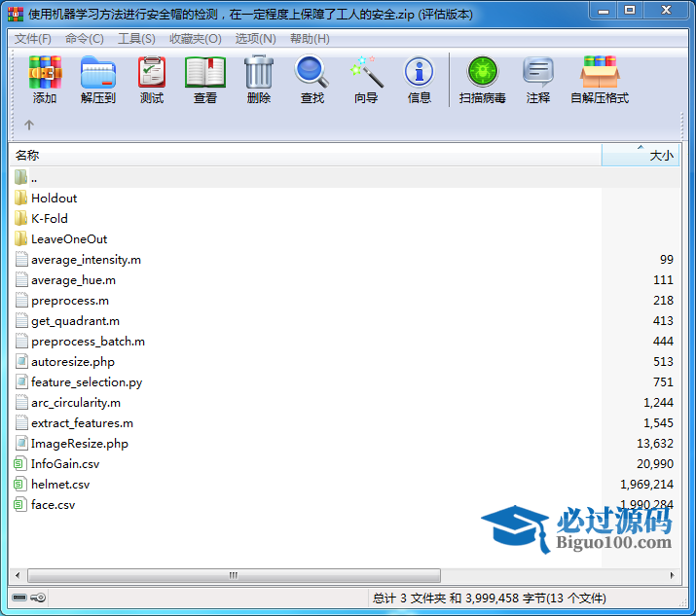
Task: Click the 自解压格式 (SFX) icon
Action: (600, 72)
